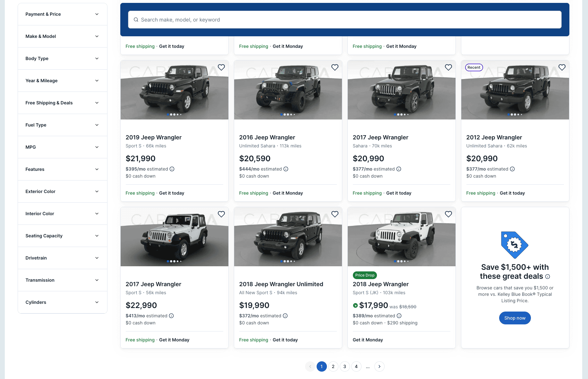
Task: Show info for $377/mo on 2017 Sahara
Action: (399, 169)
